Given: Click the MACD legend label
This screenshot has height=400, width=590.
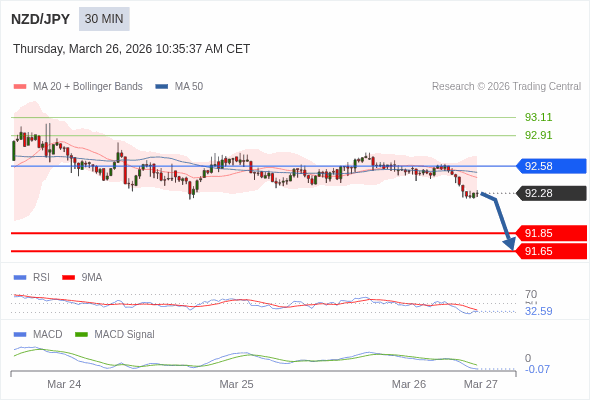Looking at the screenshot, I should pyautogui.click(x=48, y=335).
